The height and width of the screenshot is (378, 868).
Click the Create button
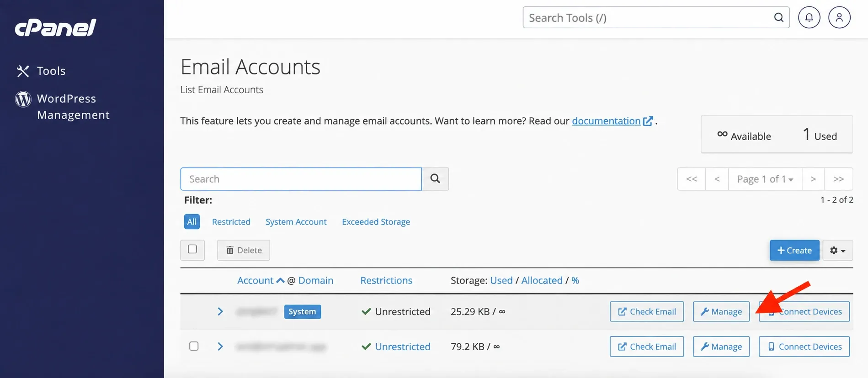pyautogui.click(x=794, y=250)
